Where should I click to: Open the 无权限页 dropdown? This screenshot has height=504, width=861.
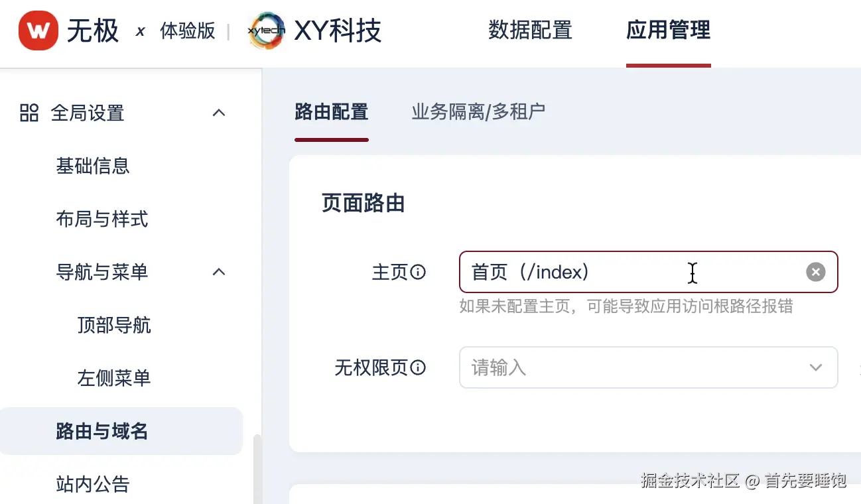tap(815, 367)
